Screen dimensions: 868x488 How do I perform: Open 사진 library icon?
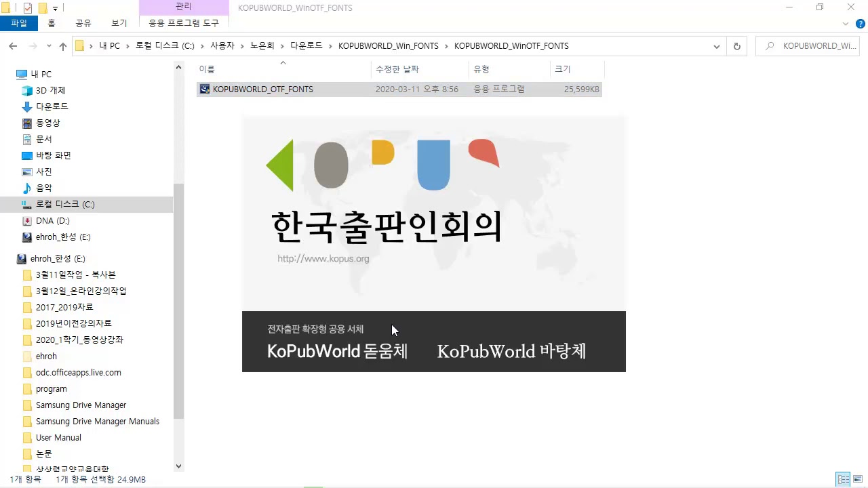pos(27,171)
